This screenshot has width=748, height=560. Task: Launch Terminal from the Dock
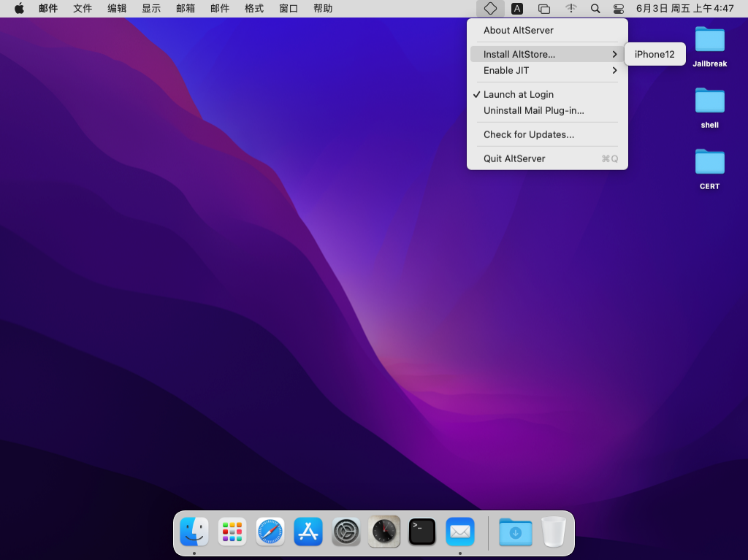pos(422,532)
